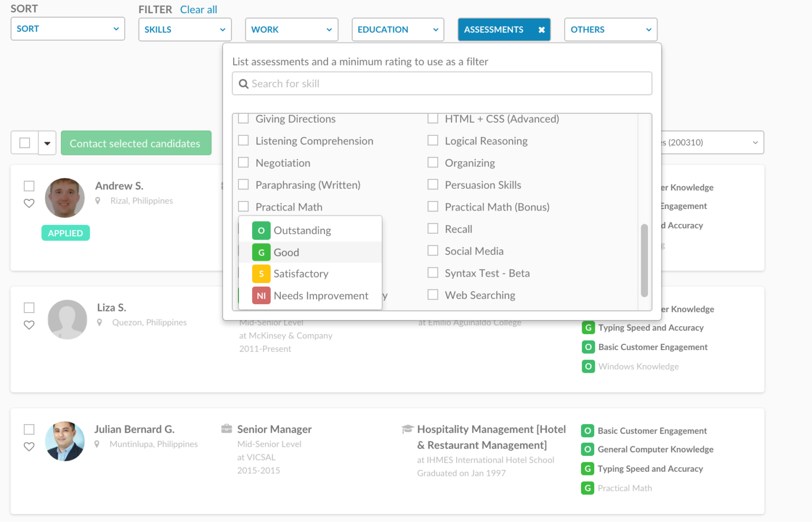Image resolution: width=812 pixels, height=522 pixels.
Task: Open the SORT dropdown
Action: [x=68, y=29]
